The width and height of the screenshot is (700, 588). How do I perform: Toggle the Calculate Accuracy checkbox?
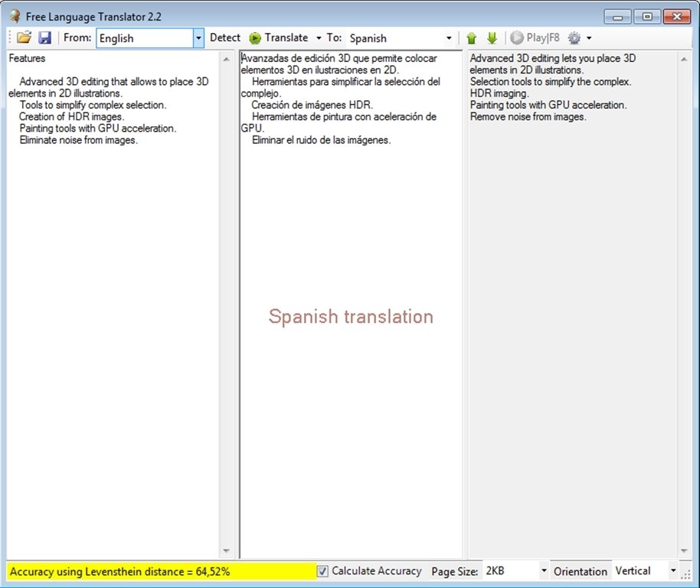tap(322, 571)
